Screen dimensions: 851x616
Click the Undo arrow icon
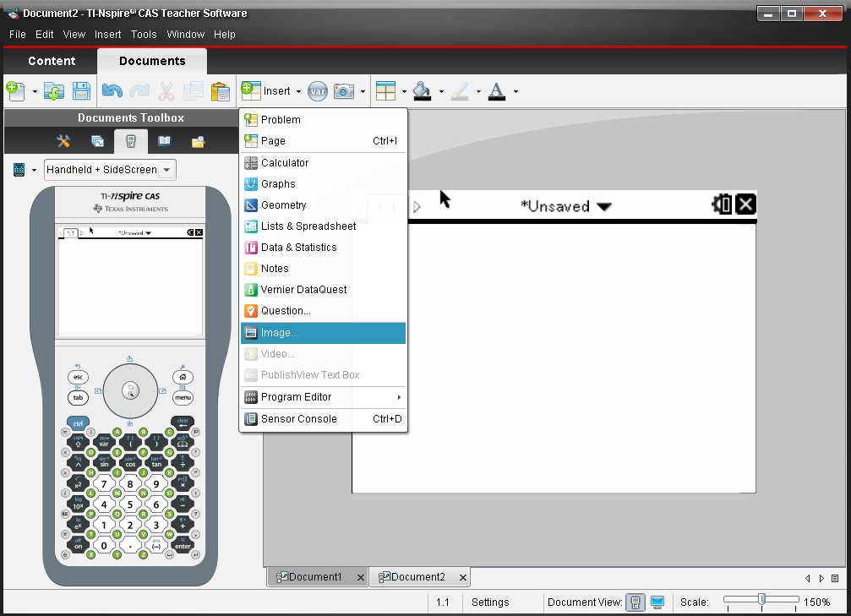[x=112, y=91]
